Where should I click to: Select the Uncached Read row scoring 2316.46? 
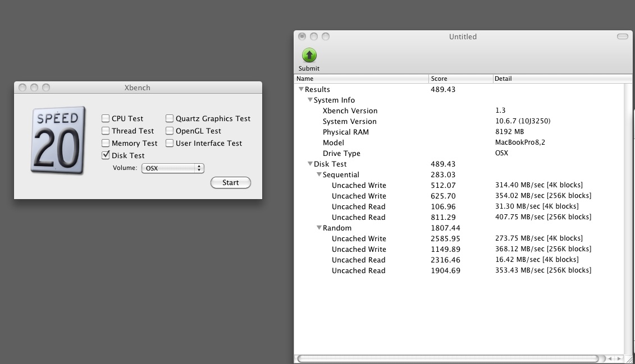click(459, 260)
